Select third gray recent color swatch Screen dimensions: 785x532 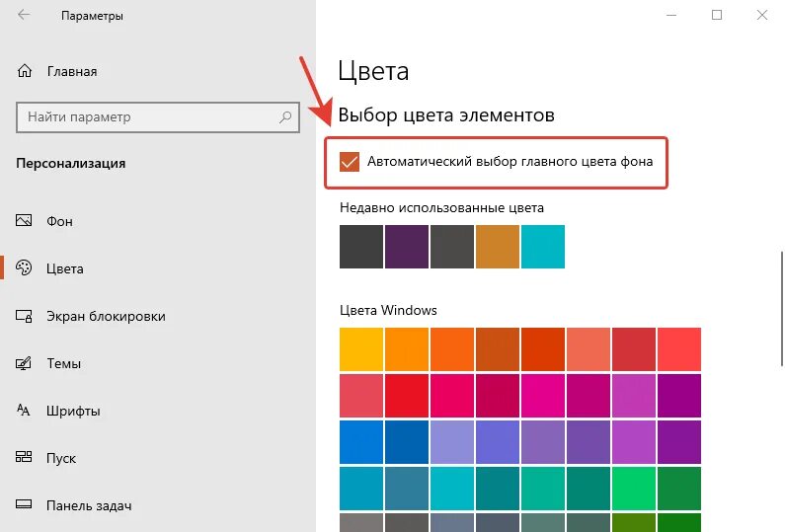[x=452, y=247]
